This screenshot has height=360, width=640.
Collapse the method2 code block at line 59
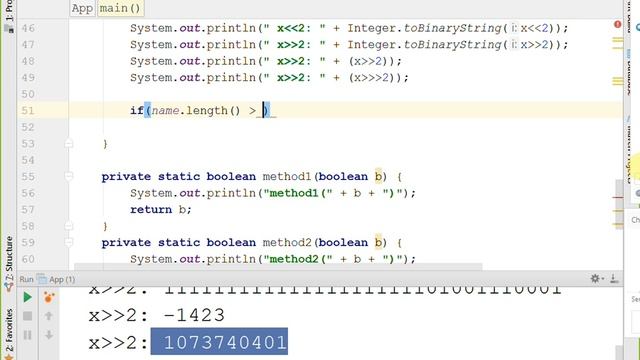click(x=69, y=242)
